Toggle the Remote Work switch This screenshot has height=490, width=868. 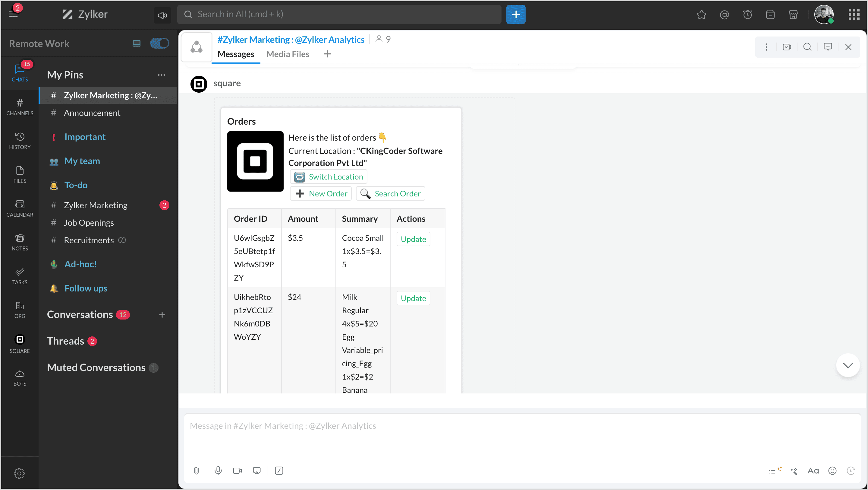coord(159,43)
